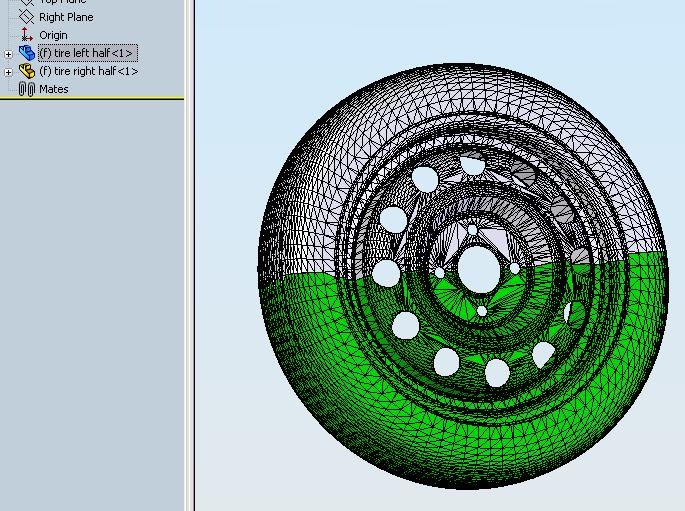Image resolution: width=685 pixels, height=511 pixels.
Task: Click the Origin axes icon
Action: point(26,35)
